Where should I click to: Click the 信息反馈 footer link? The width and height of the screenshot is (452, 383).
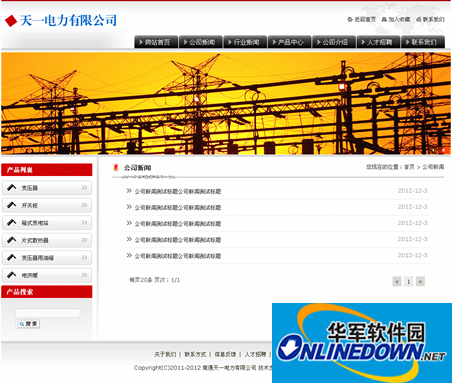(225, 354)
